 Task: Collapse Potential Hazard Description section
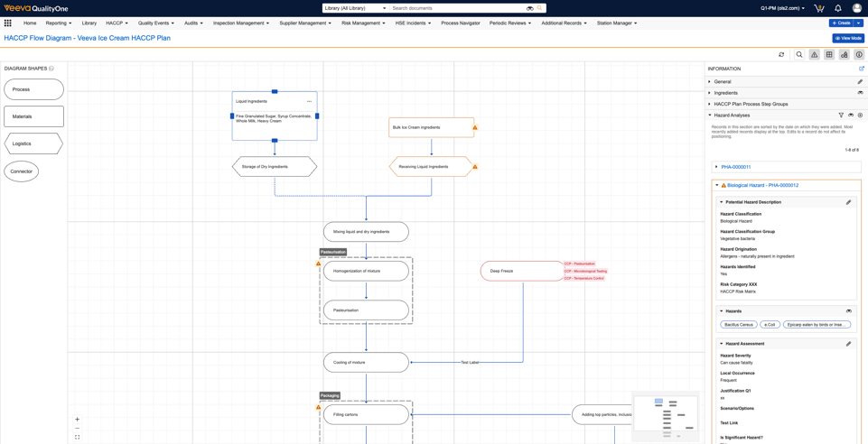click(722, 202)
